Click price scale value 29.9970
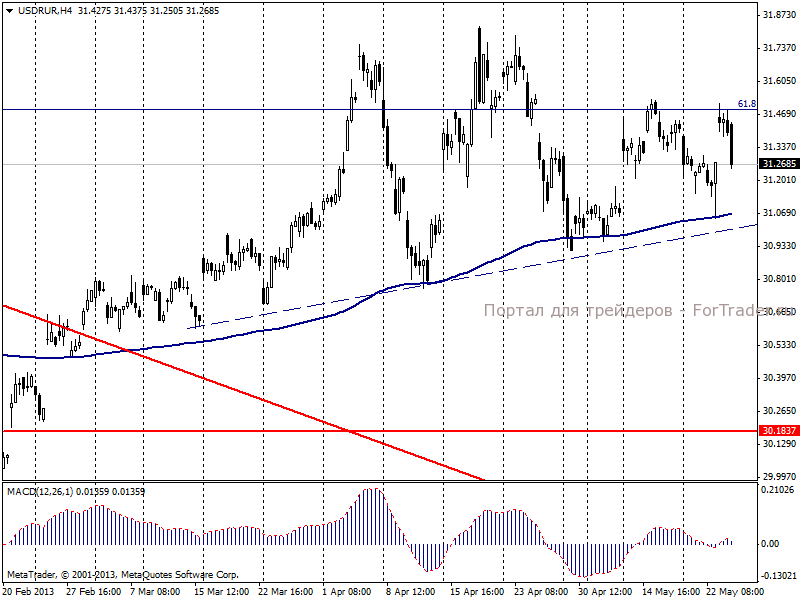Image resolution: width=800 pixels, height=600 pixels. pos(779,477)
